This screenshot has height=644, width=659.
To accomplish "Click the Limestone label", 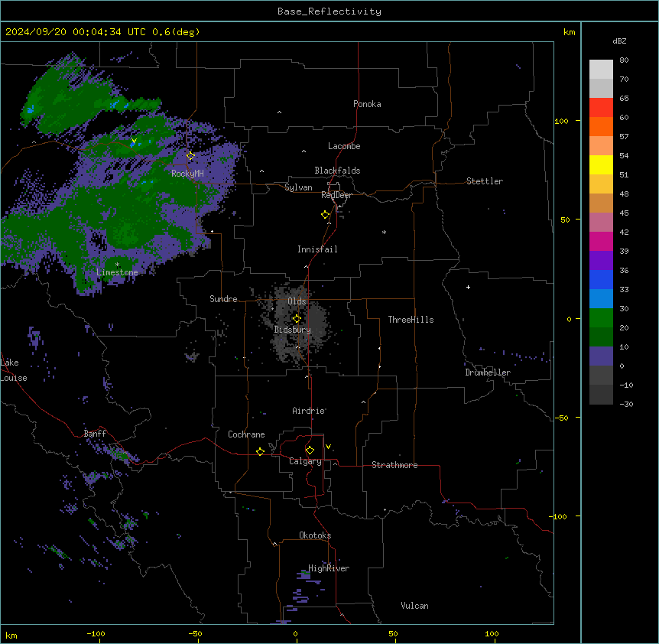I will coord(117,272).
